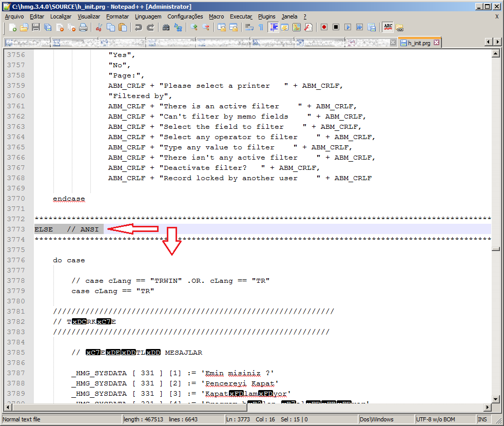This screenshot has height=426, width=504.
Task: Click tab bar scroll left arrow
Action: click(x=488, y=42)
